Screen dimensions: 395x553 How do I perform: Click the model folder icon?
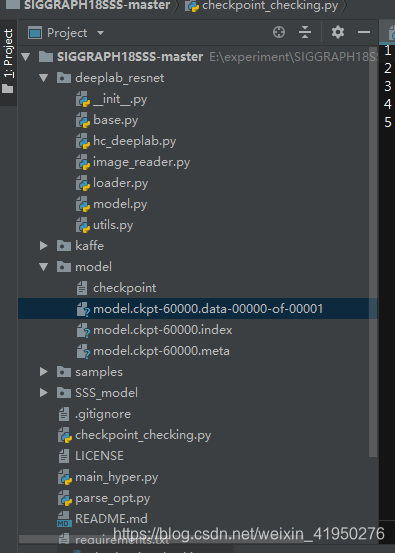click(64, 267)
